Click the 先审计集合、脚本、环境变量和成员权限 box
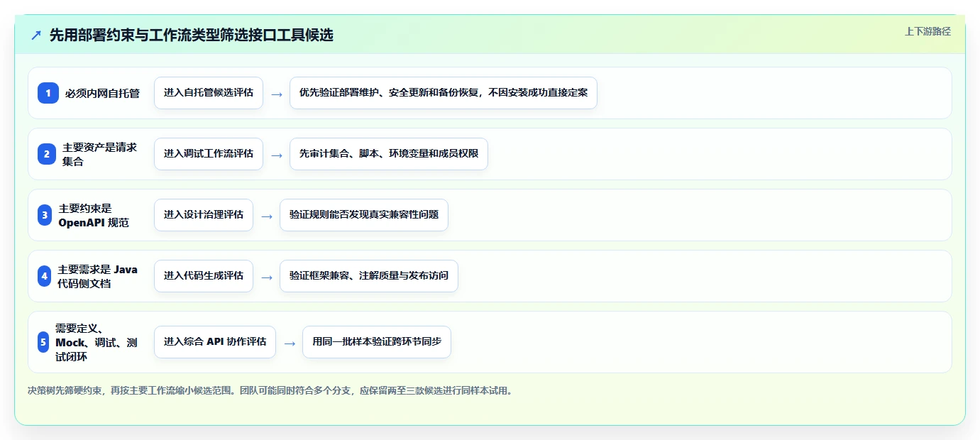 389,154
